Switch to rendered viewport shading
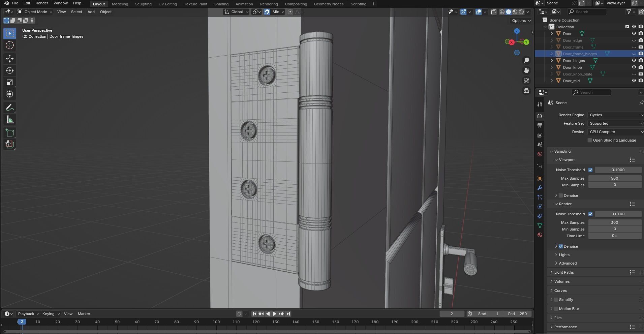The width and height of the screenshot is (644, 334). click(521, 12)
